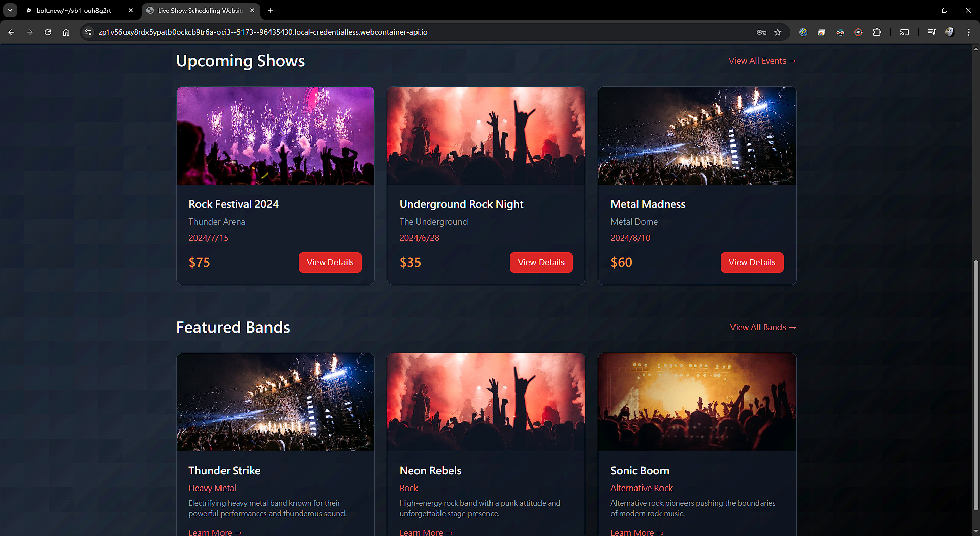Open the Chrome profile avatar
The width and height of the screenshot is (980, 536).
pyautogui.click(x=950, y=32)
